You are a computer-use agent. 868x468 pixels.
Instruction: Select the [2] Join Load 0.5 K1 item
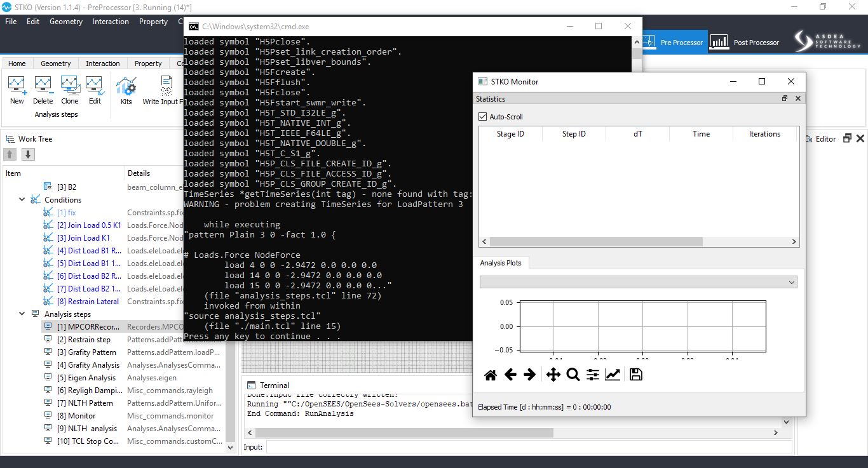point(89,225)
